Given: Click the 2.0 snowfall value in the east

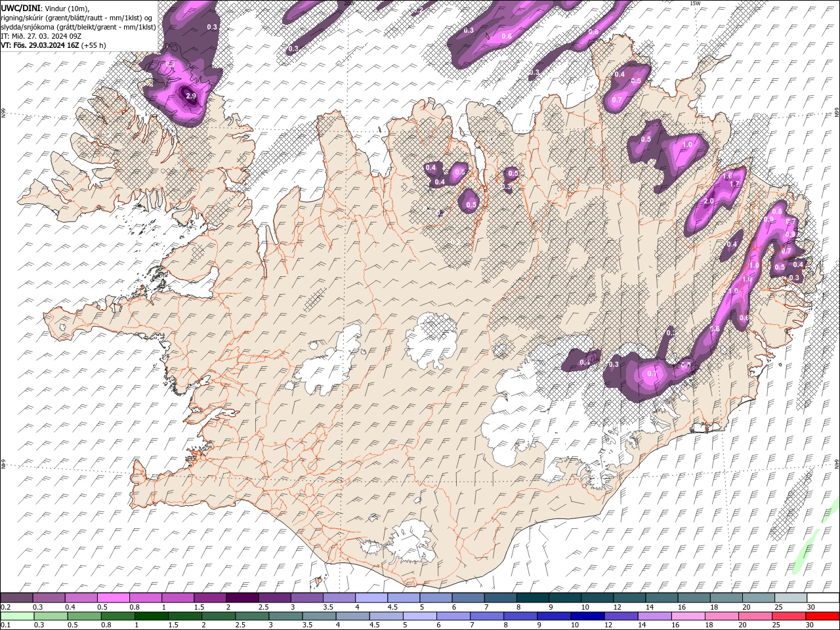Looking at the screenshot, I should (709, 201).
